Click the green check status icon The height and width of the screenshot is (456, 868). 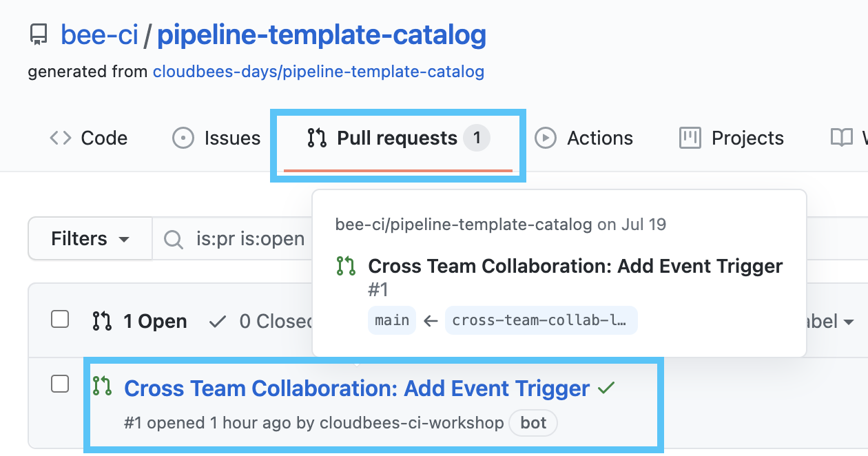606,388
